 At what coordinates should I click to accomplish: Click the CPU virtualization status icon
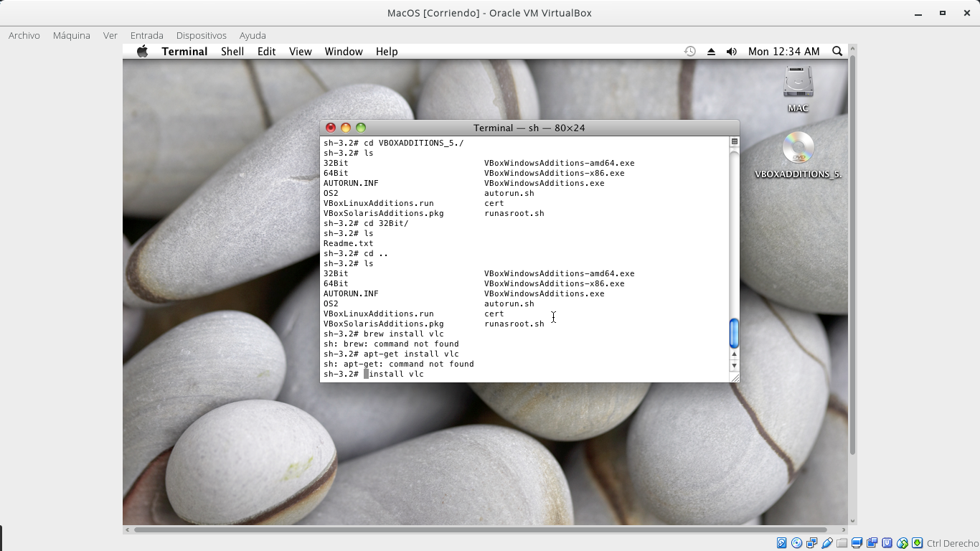[887, 543]
